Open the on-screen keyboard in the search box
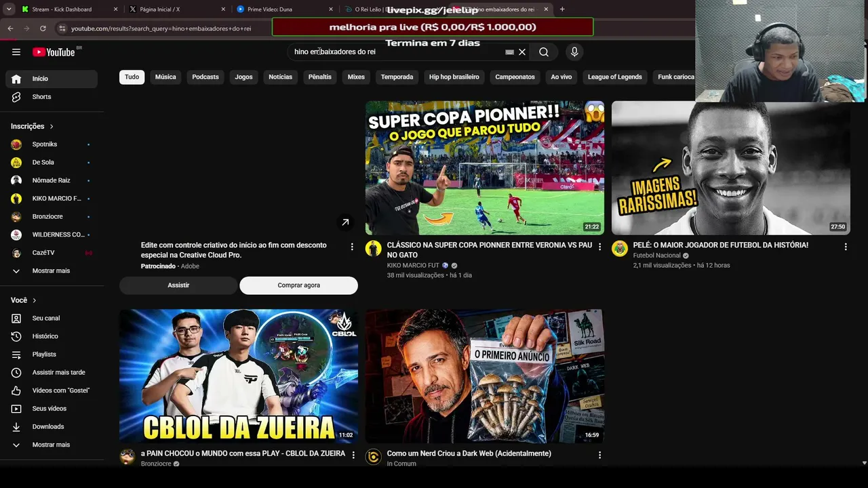 point(510,52)
